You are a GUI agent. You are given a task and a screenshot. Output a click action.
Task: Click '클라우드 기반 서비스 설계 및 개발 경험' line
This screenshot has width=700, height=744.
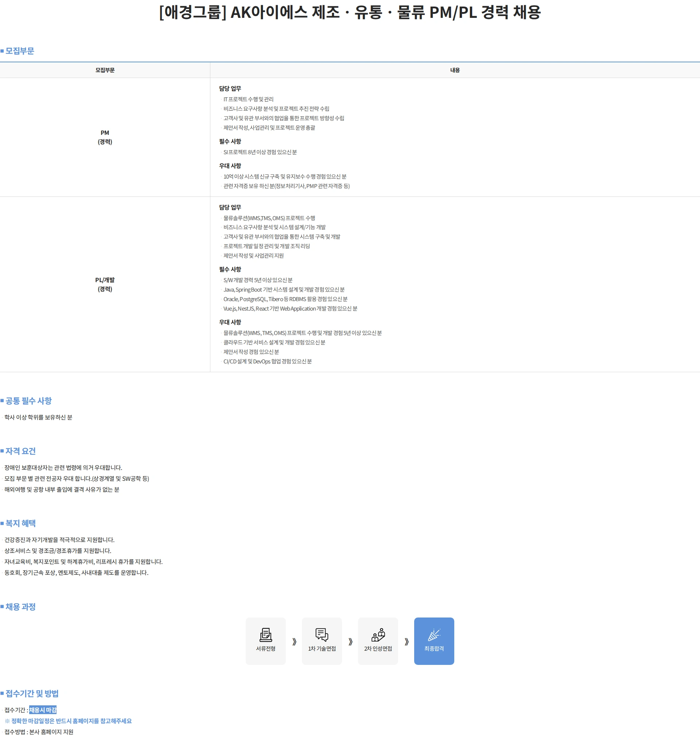275,342
